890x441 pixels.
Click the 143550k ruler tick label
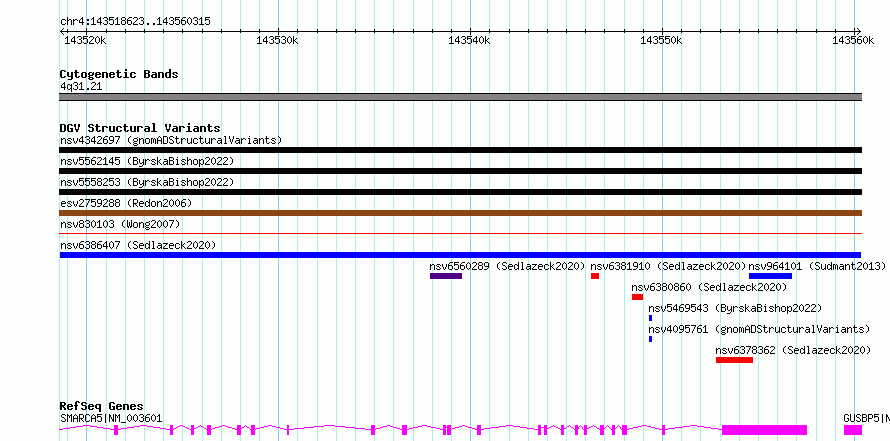point(661,41)
